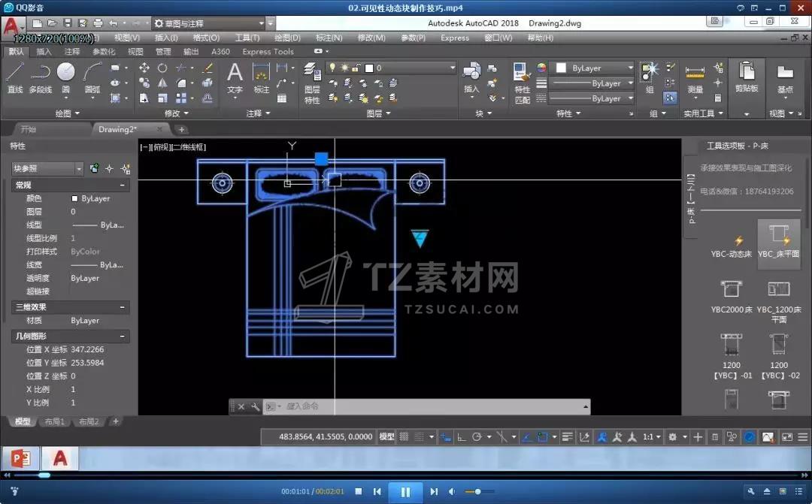Click the PowerPoint icon in taskbar
The image size is (812, 504).
(19, 457)
